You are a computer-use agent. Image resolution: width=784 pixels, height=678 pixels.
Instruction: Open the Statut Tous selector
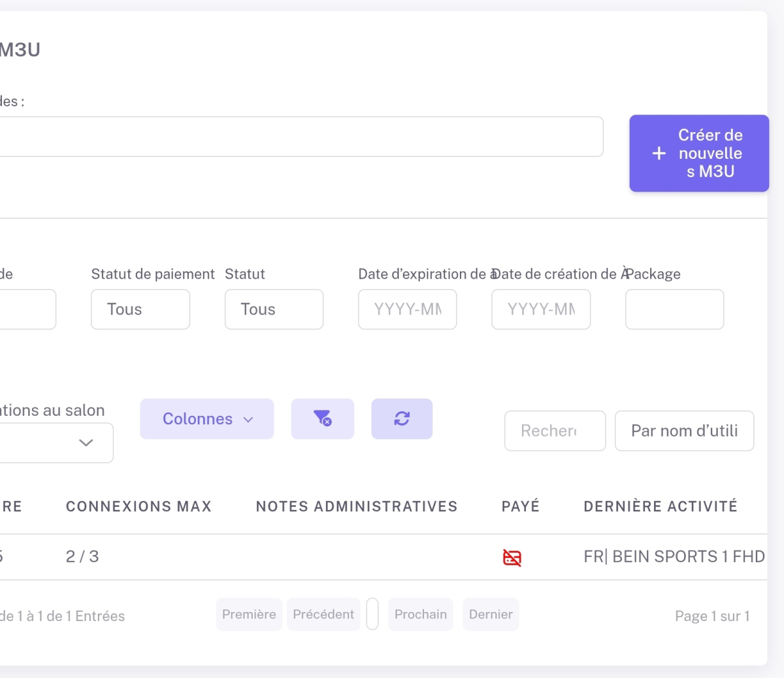click(274, 309)
